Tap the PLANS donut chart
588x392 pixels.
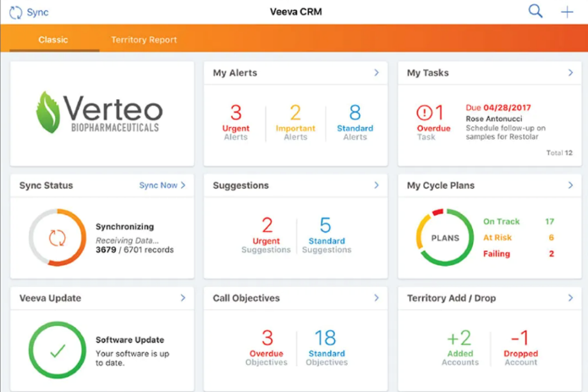click(x=445, y=238)
